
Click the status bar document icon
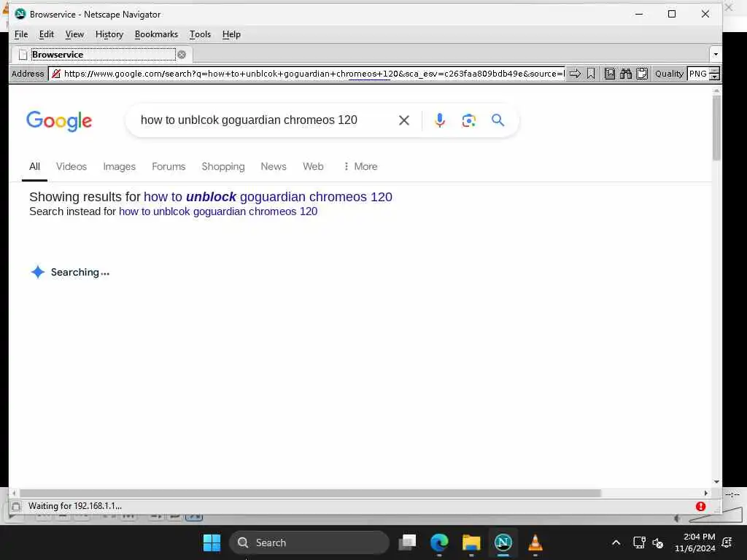click(16, 506)
